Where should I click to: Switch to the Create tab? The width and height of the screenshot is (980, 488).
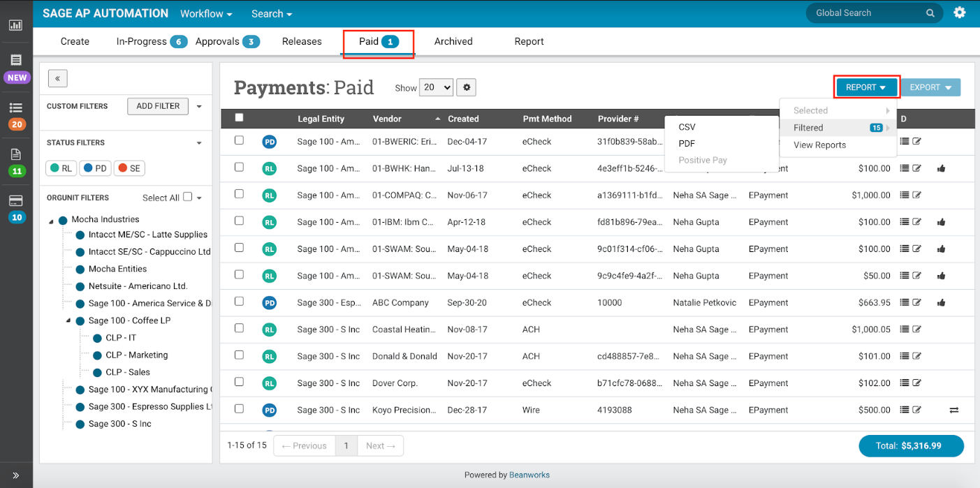click(75, 41)
